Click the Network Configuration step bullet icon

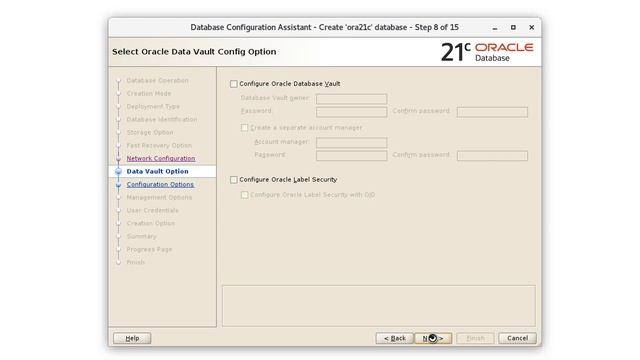118,159
